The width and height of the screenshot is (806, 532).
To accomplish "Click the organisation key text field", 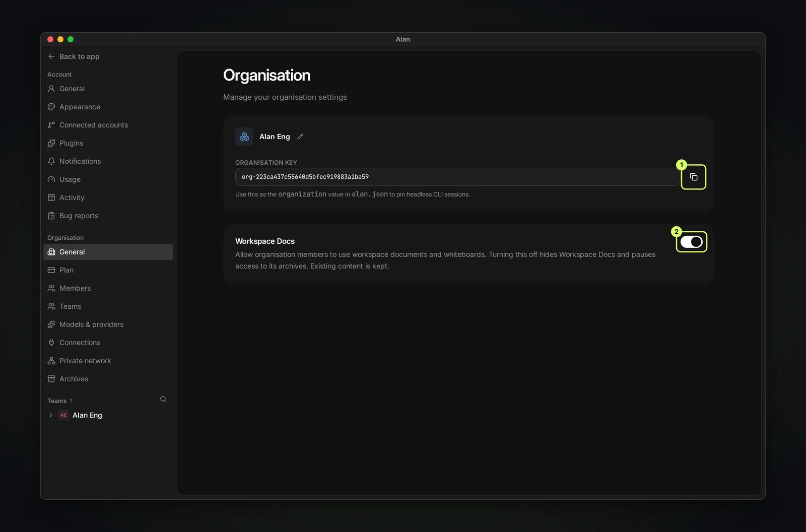I will coord(457,177).
